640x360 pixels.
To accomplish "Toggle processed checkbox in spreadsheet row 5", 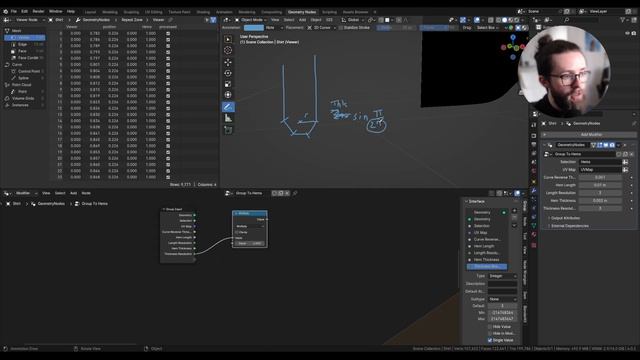I will click(168, 64).
